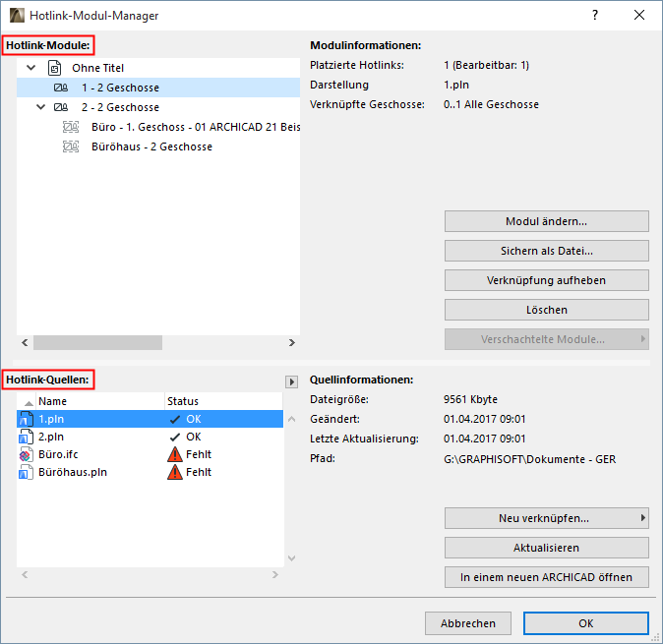Screen dimensions: 663x644
Task: Click the Löschen button
Action: 546,310
